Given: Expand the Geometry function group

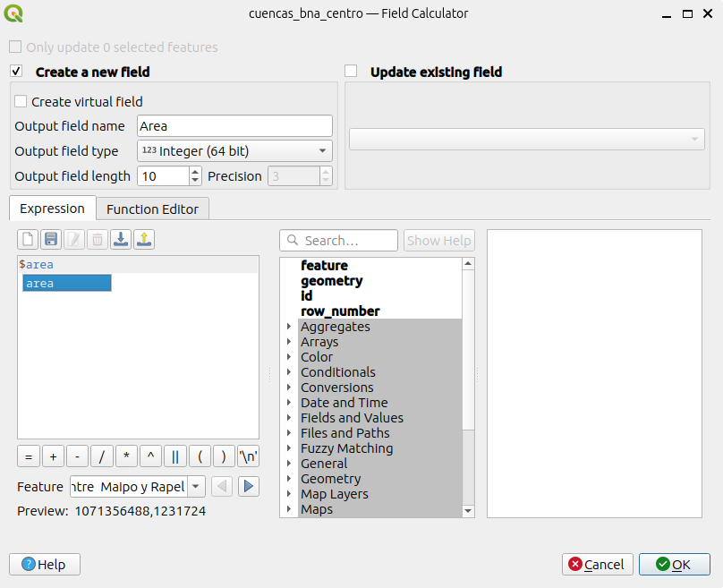Looking at the screenshot, I should (x=289, y=479).
